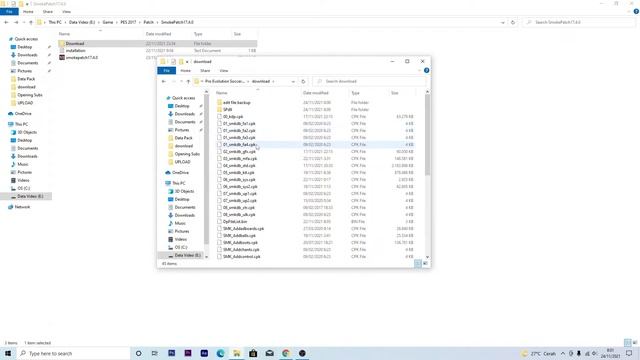
Task: Click Game breadcrumb in SmokePatch window
Action: [x=108, y=22]
